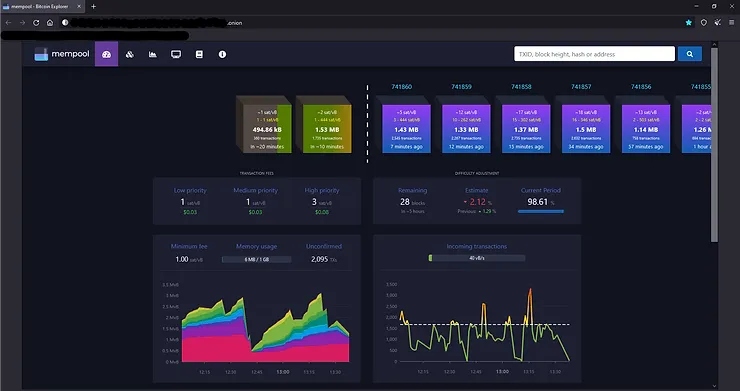Focus the TXID search input field
This screenshot has height=391, width=740.
594,54
